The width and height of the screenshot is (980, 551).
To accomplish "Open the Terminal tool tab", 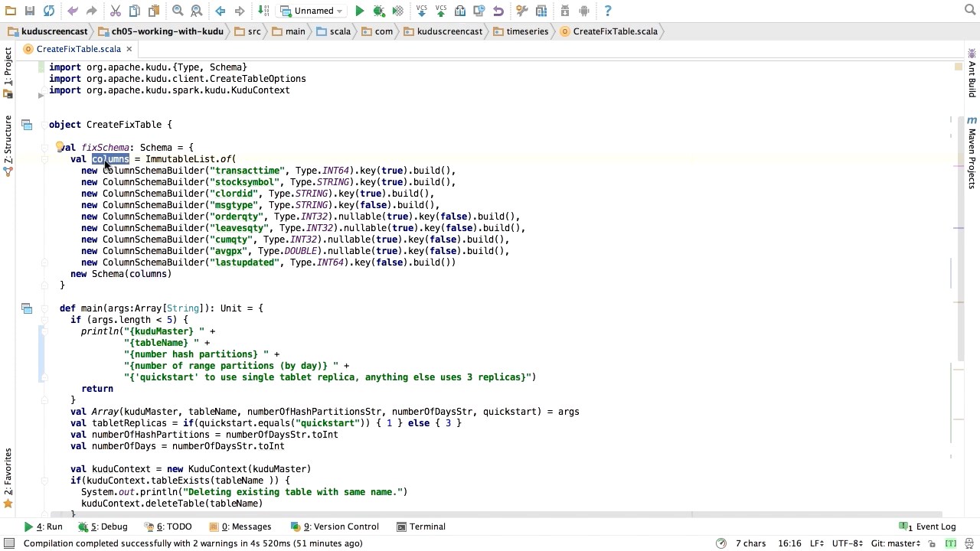I will coord(421,527).
